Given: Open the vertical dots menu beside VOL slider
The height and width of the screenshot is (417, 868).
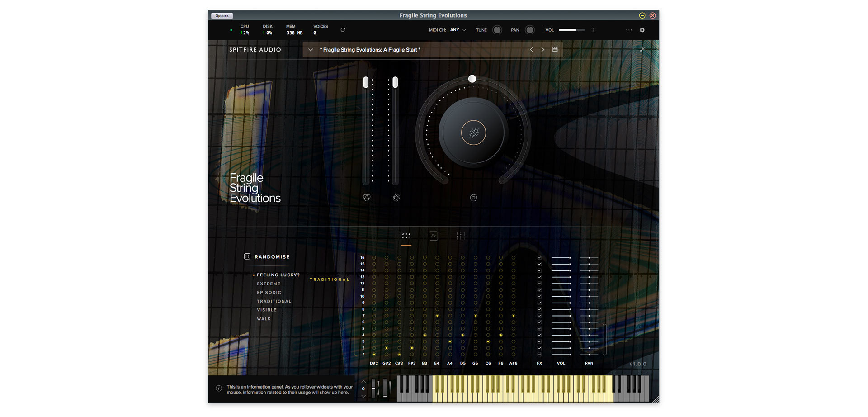Looking at the screenshot, I should tap(593, 30).
